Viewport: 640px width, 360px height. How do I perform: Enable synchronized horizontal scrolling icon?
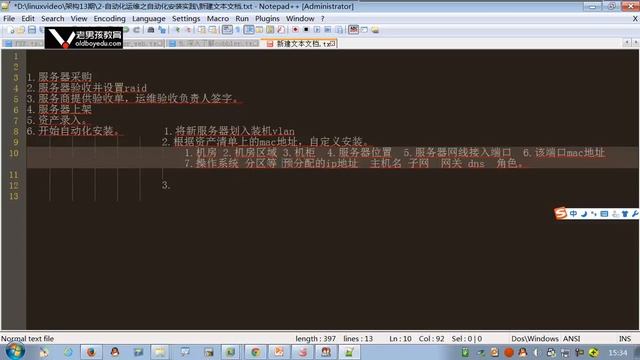pos(212,30)
